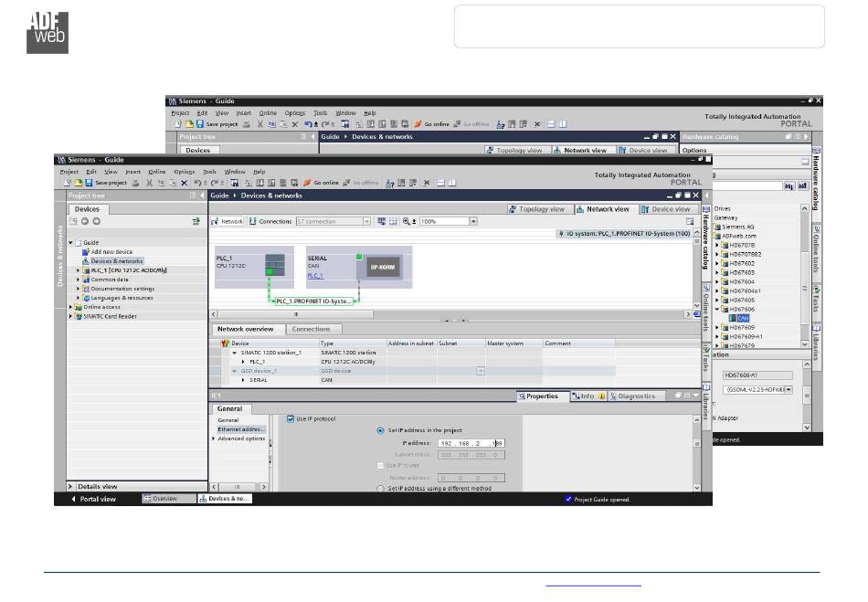Viewport: 868px width, 602px height.
Task: Click the Print icon in front window toolbar
Action: [135, 183]
